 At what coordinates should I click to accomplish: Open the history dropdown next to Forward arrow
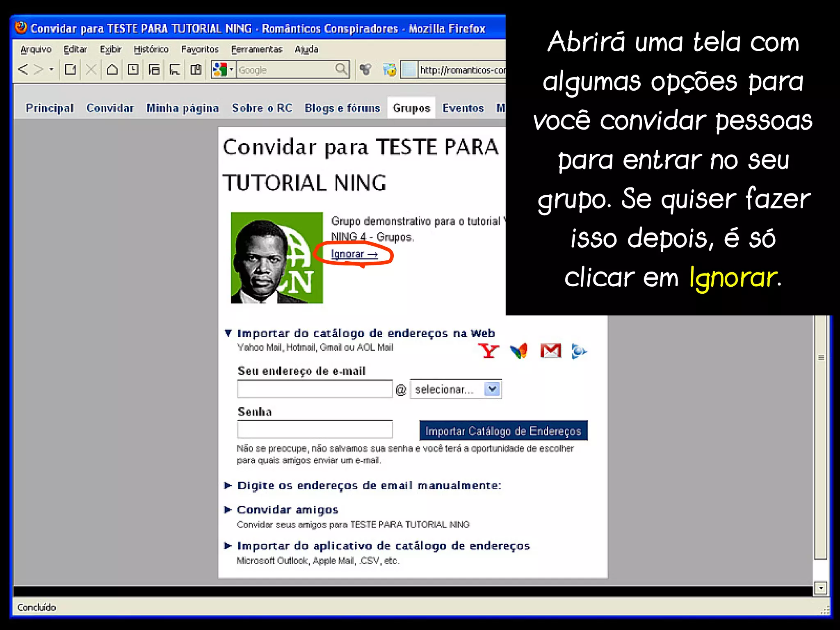point(51,69)
